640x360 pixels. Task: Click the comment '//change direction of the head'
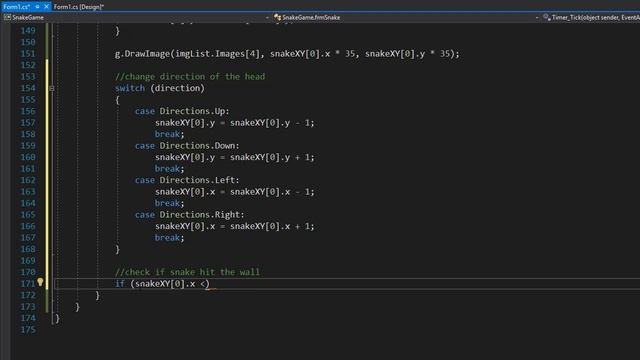[x=190, y=77]
